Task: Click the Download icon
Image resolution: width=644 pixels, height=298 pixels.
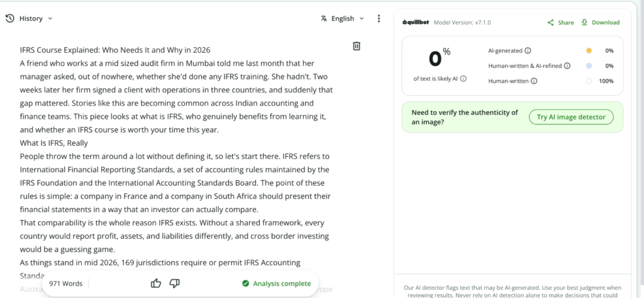Action: tap(584, 22)
